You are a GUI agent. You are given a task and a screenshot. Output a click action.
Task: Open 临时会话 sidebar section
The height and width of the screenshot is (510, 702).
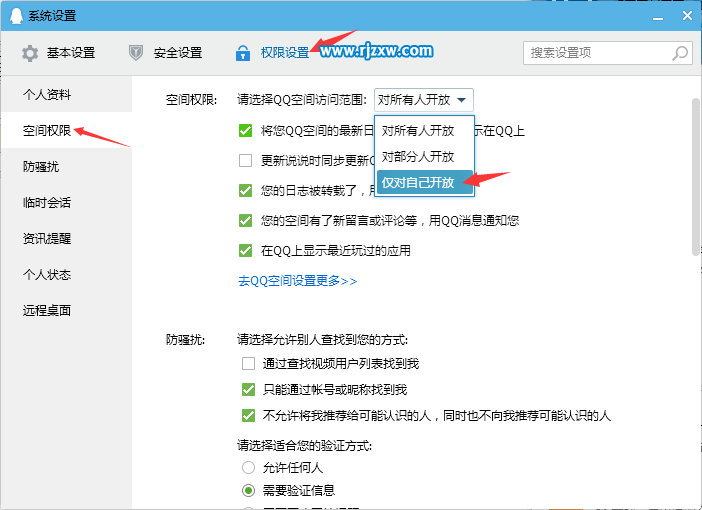(x=66, y=202)
